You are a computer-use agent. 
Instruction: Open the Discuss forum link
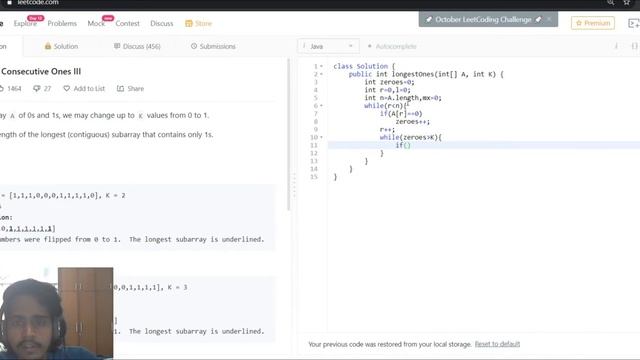[162, 24]
